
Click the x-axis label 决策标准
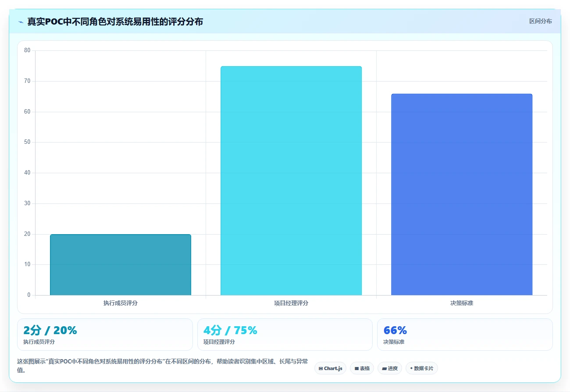tap(462, 303)
